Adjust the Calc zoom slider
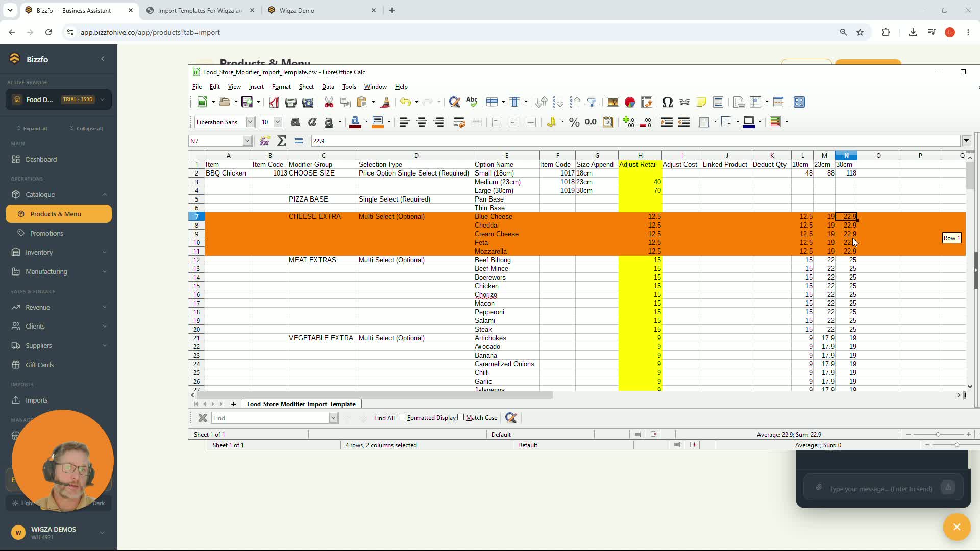980x551 pixels. (938, 434)
